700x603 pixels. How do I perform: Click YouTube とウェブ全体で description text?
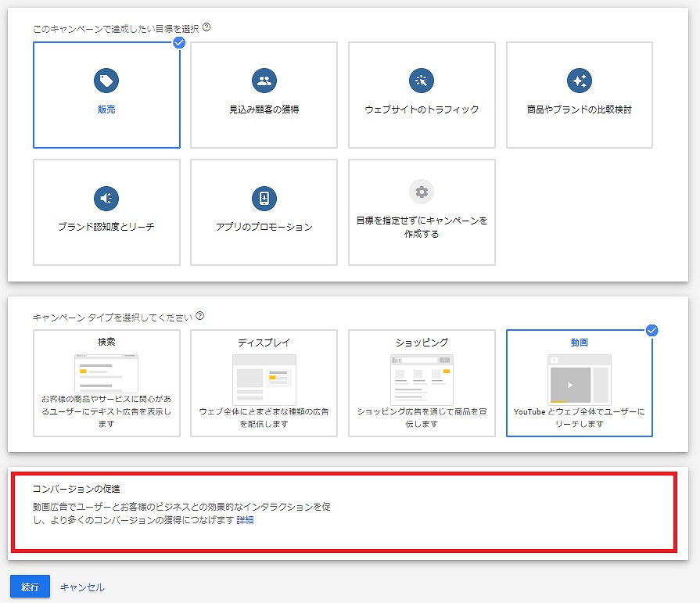(580, 418)
